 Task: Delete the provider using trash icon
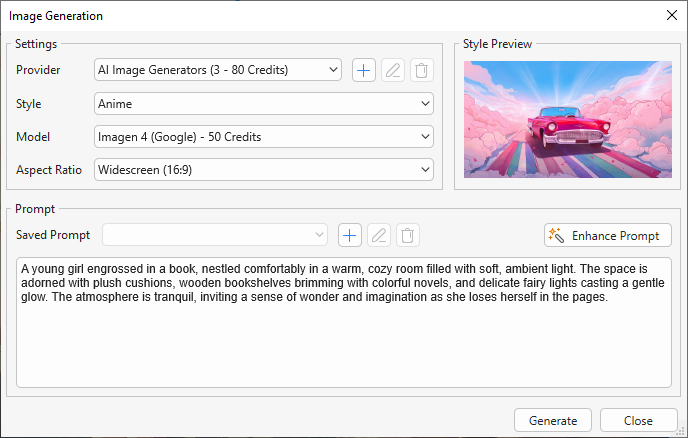tap(422, 70)
